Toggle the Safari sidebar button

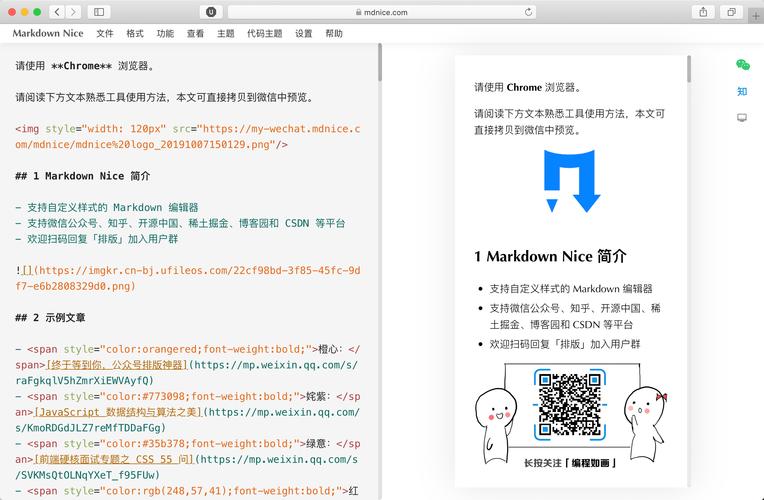coord(99,12)
